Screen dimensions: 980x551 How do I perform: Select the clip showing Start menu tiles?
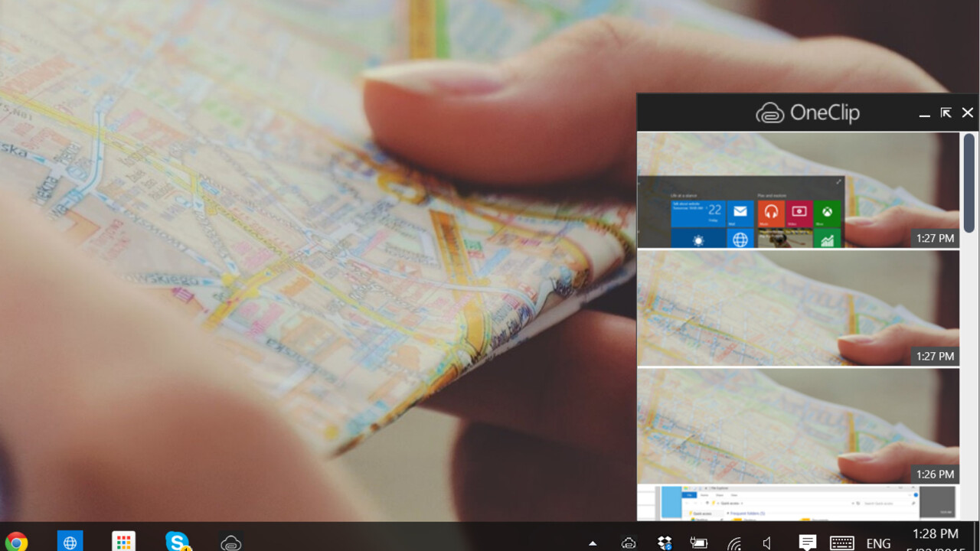click(x=798, y=191)
